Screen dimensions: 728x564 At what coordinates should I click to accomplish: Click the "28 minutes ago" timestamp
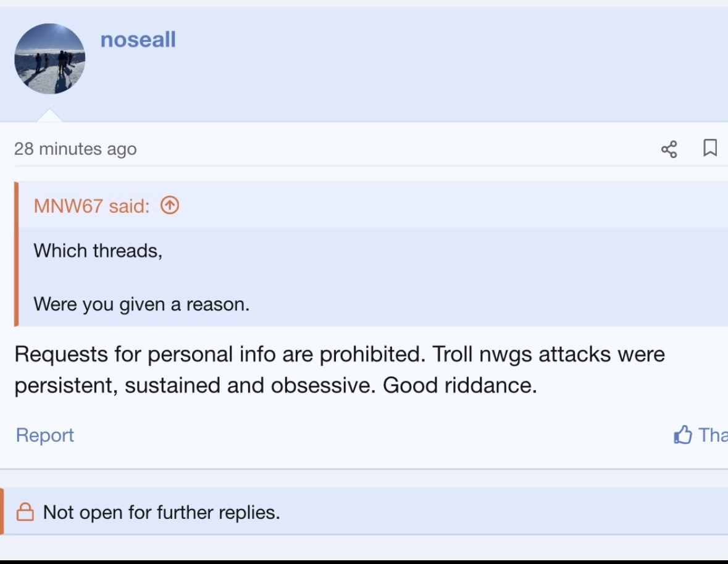75,149
